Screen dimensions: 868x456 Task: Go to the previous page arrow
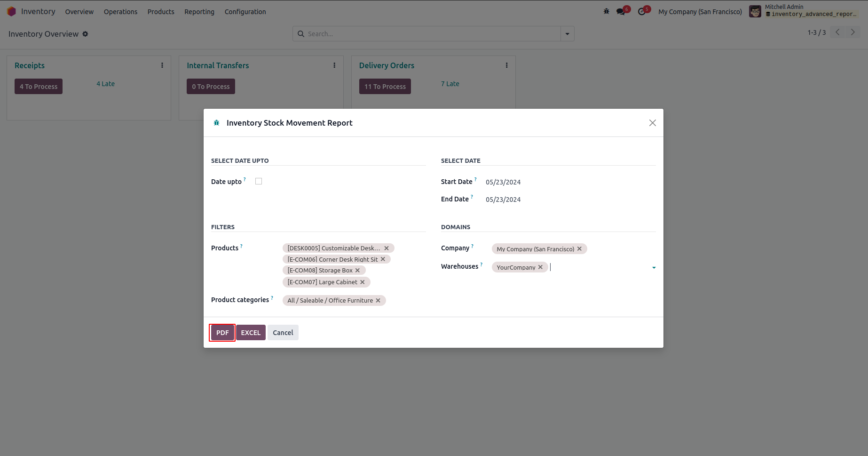click(837, 32)
